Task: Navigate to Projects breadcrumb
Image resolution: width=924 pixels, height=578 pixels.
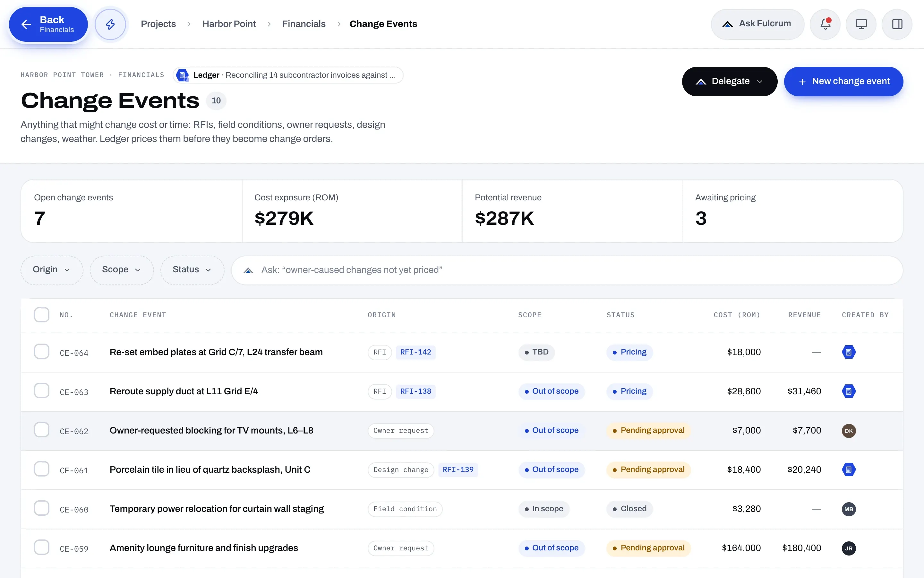Action: click(158, 24)
